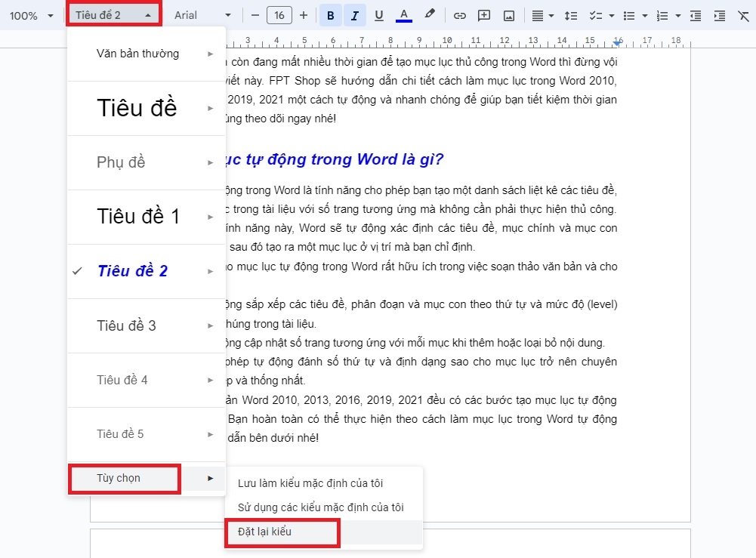Expand the submenu arrow beside Tiêu đề 3
Viewport: 756px width, 558px height.
click(x=210, y=325)
